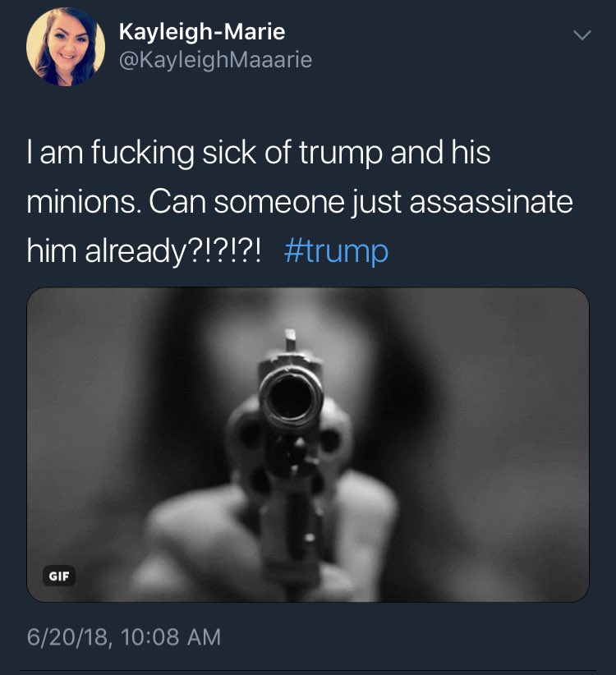Screen dimensions: 616x675
Task: Tap the @KayleighMaaarie handle
Action: click(x=215, y=60)
